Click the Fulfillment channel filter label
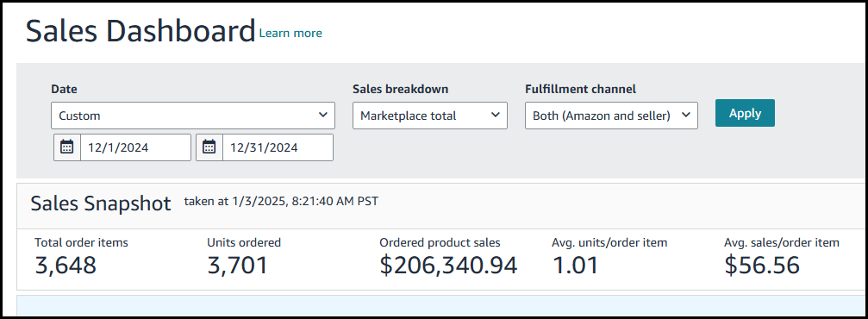This screenshot has height=319, width=868. coord(581,89)
